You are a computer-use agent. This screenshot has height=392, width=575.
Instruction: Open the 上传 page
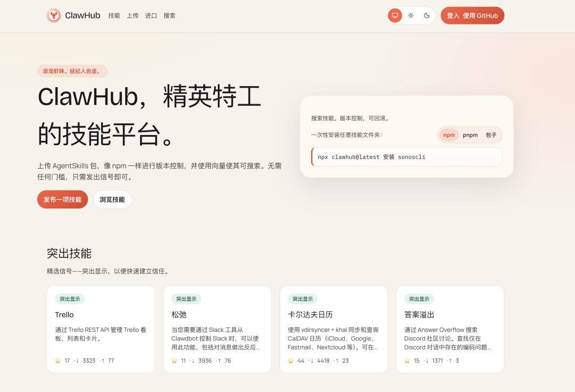(x=133, y=15)
